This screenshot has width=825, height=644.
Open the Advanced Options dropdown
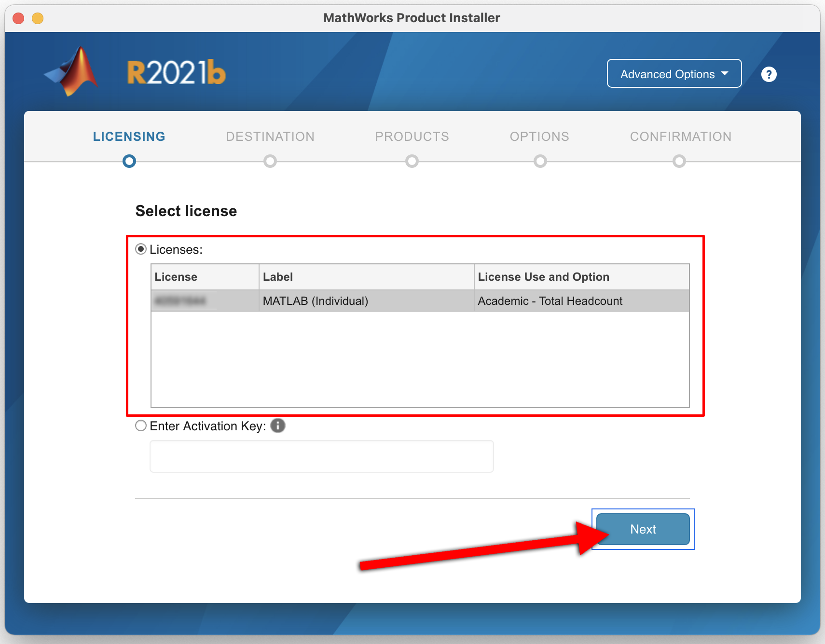674,73
